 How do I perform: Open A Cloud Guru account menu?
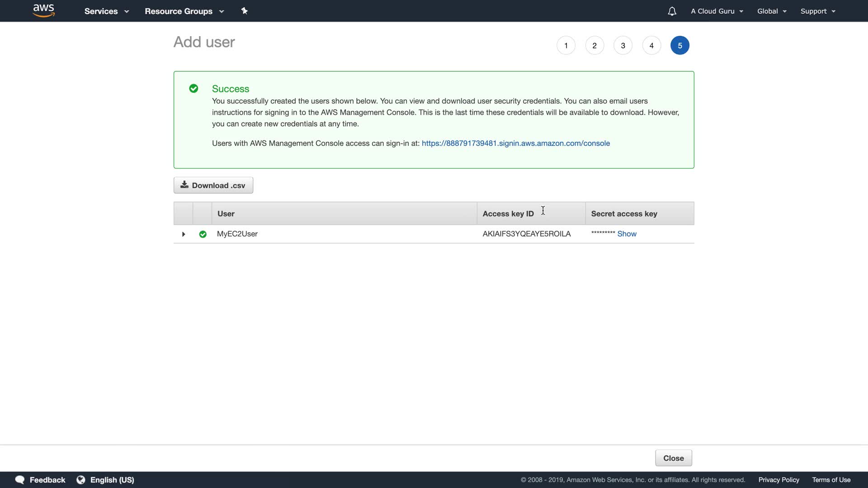point(717,11)
